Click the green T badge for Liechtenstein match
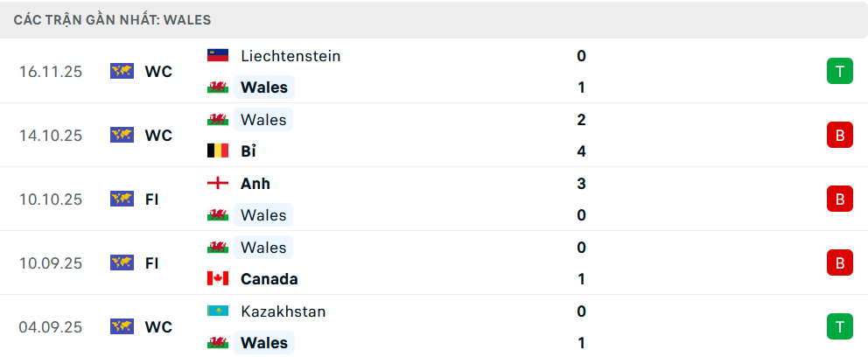868x357 pixels. point(839,72)
